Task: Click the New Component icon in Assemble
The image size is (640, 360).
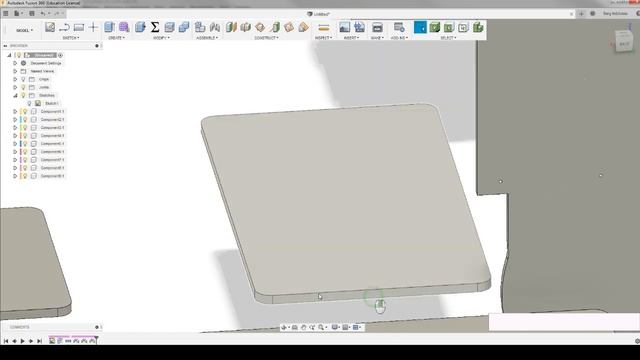Action: pyautogui.click(x=200, y=27)
